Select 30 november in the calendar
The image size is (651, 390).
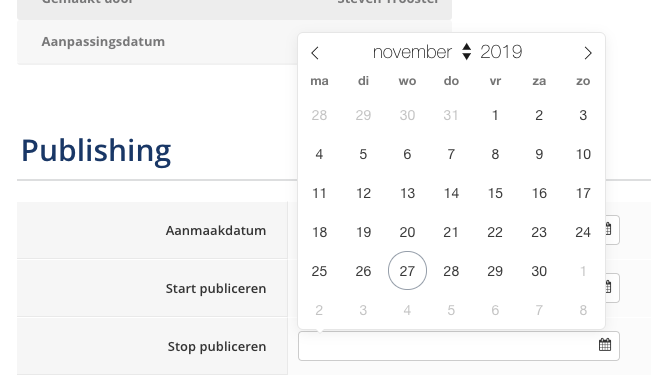coord(539,271)
